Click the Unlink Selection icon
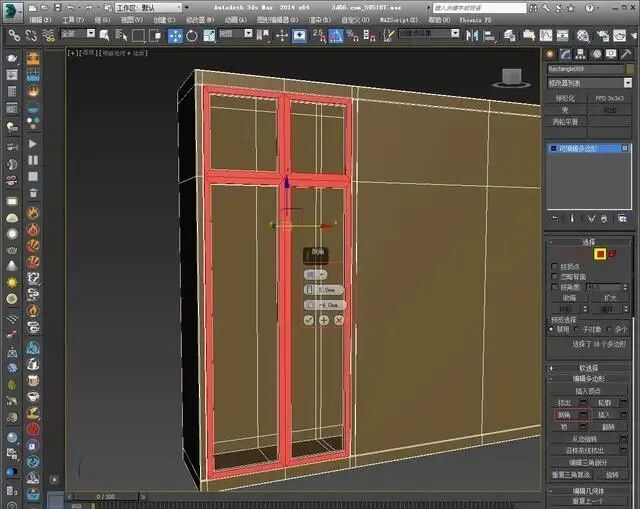 click(31, 36)
